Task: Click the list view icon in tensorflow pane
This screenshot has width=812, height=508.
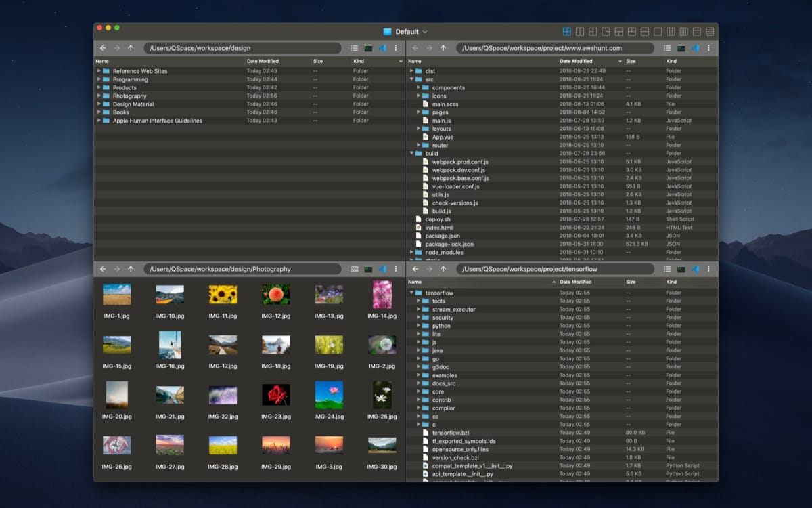Action: tap(667, 269)
